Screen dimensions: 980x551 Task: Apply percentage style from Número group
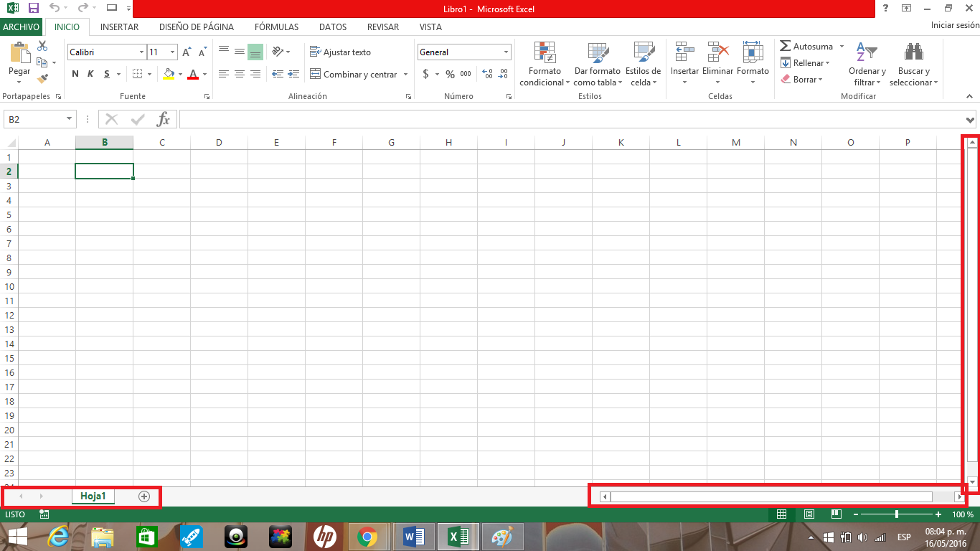tap(449, 73)
